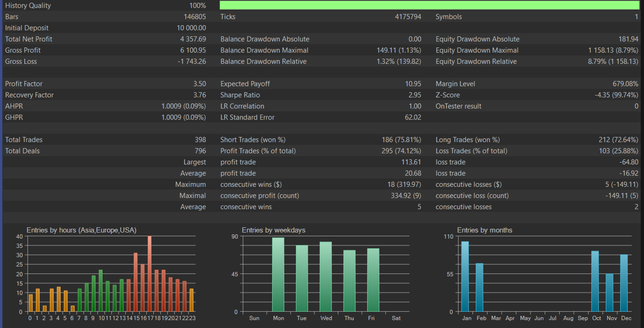Click the Expected Payoff value 10.95
Viewport: 644px width, 328px height.
coord(413,84)
